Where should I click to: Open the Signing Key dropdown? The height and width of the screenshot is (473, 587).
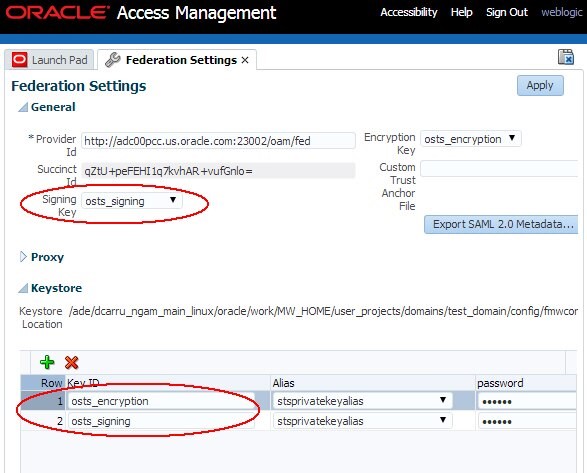(132, 201)
